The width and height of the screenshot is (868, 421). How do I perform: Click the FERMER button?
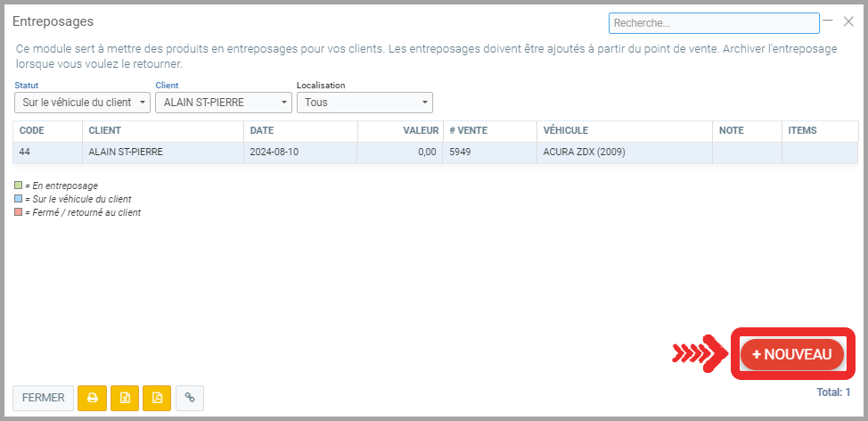43,398
